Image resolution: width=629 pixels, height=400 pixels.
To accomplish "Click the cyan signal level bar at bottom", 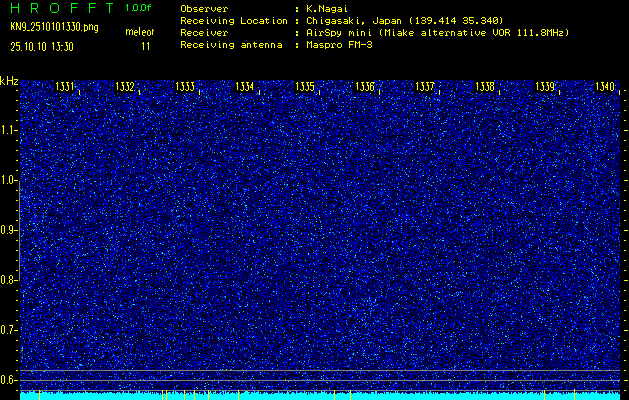I will pyautogui.click(x=320, y=396).
